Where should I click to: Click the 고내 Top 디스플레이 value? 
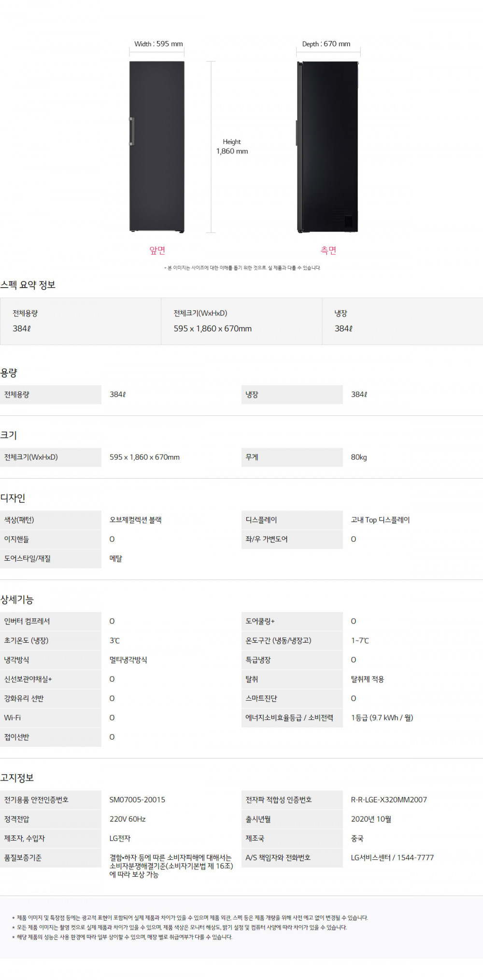pyautogui.click(x=380, y=520)
